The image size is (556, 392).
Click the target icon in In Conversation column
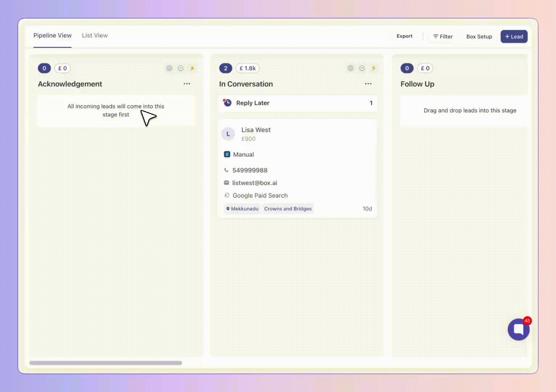pos(351,68)
